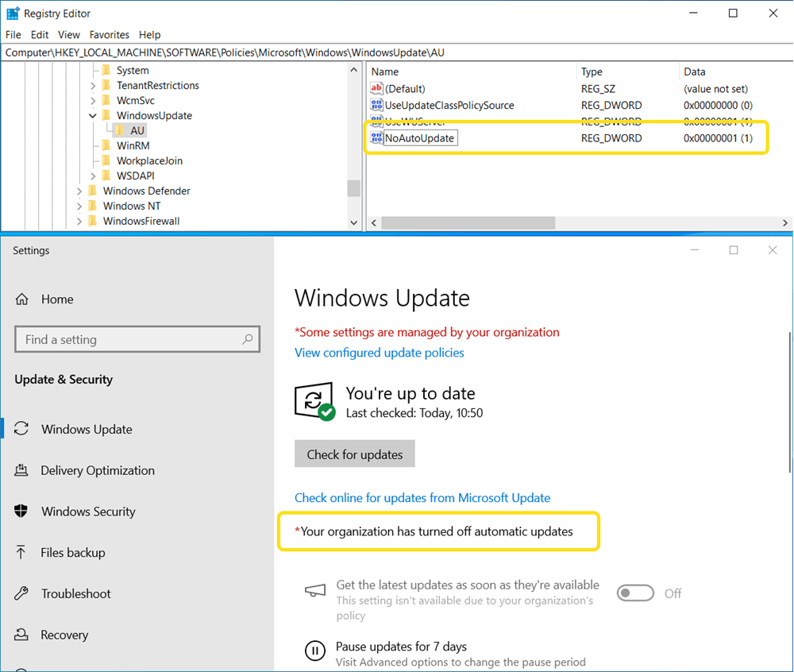The width and height of the screenshot is (794, 672).
Task: Click the UseUpdateClassPolicySource value name
Action: click(x=449, y=106)
